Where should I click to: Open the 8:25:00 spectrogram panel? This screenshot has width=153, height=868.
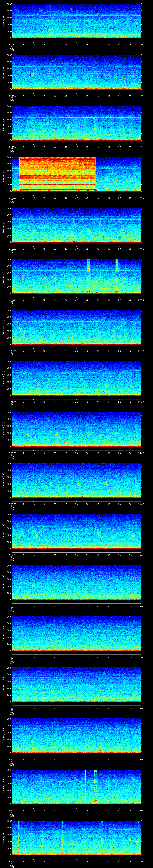pos(76,582)
